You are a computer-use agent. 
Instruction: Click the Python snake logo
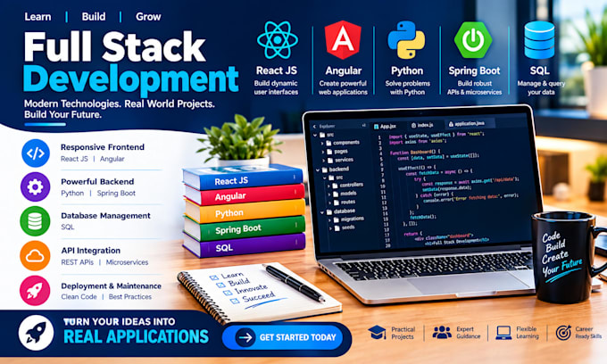tap(406, 40)
